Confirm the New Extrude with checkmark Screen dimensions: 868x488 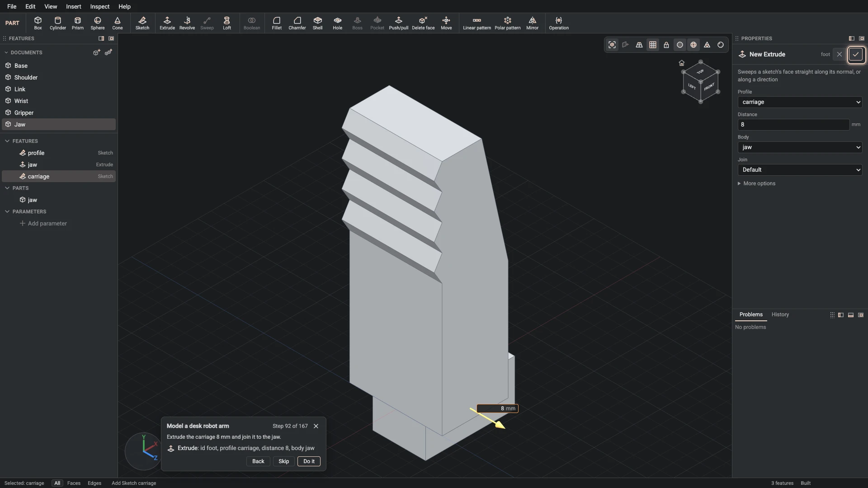coord(856,54)
